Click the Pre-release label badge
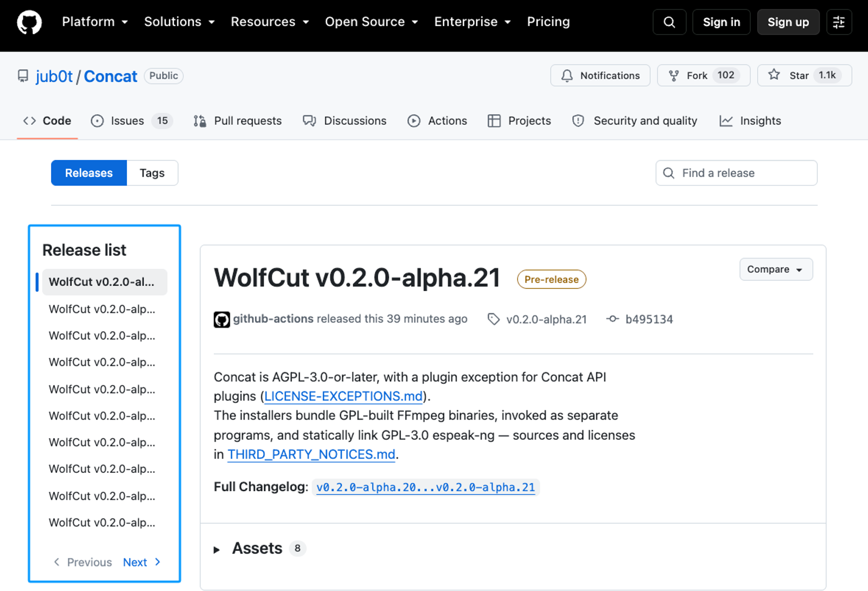 click(552, 279)
